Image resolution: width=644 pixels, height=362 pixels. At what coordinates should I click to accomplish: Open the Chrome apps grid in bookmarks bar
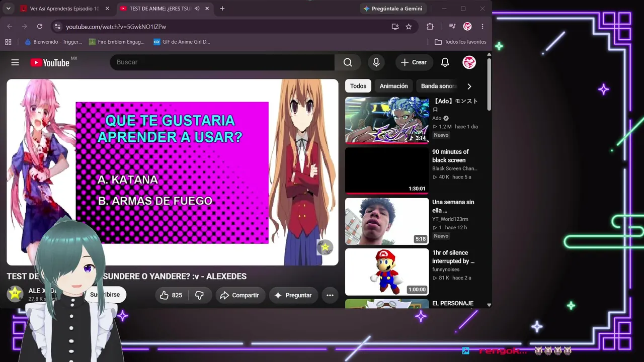click(x=8, y=42)
